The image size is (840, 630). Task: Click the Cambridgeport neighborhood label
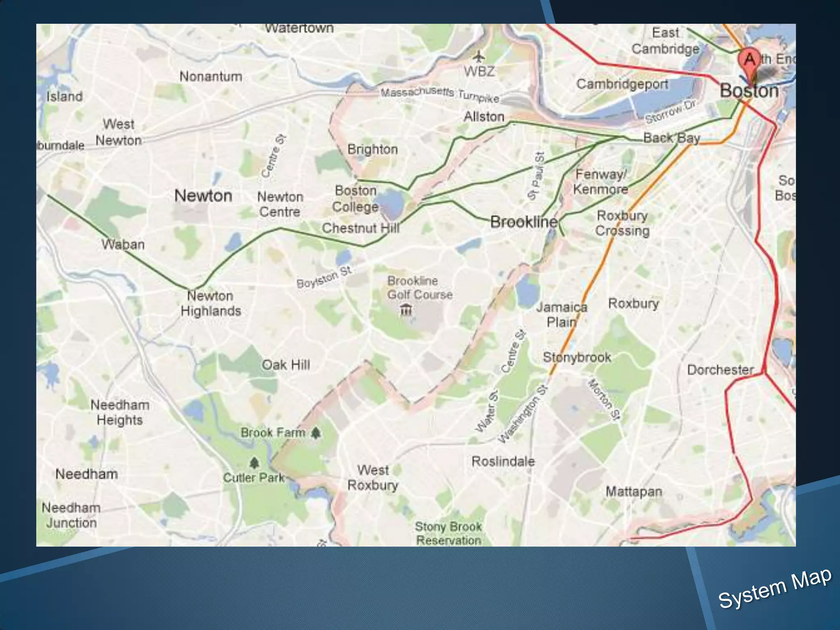coord(622,84)
